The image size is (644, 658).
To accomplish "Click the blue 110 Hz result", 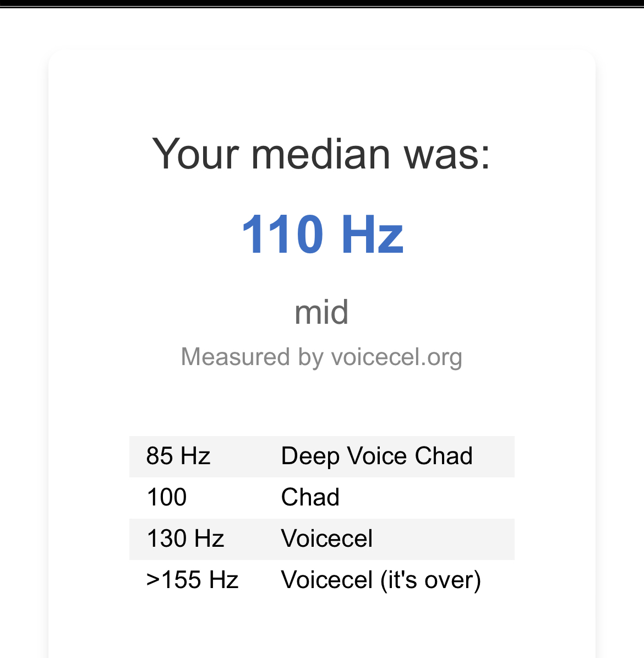I will (323, 235).
